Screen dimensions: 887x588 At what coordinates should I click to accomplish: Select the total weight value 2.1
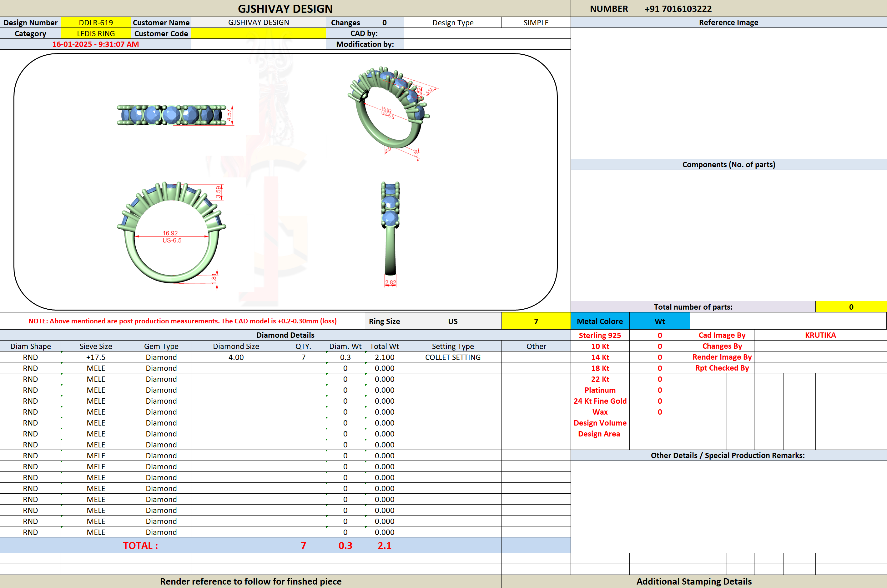pos(384,545)
